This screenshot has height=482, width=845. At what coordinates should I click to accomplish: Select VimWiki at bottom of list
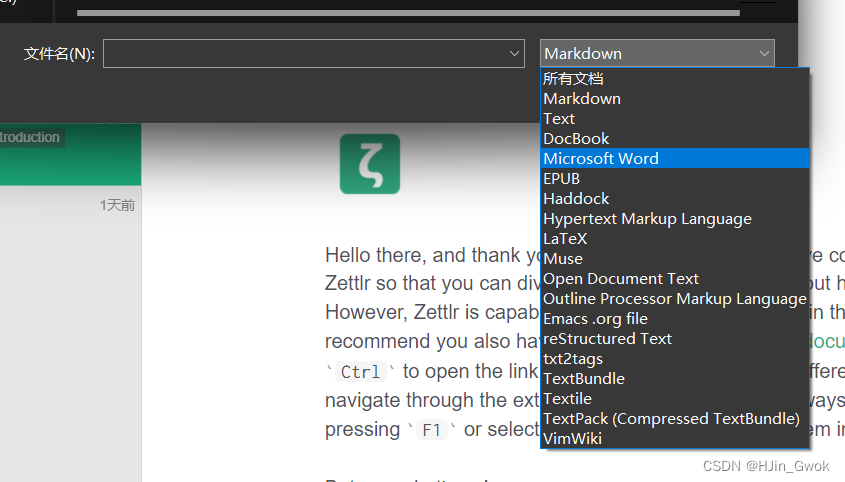pyautogui.click(x=675, y=438)
